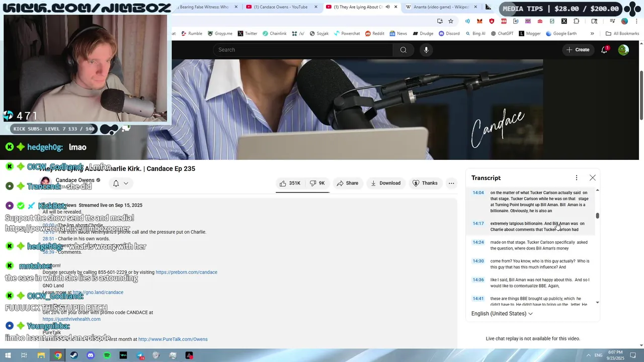This screenshot has height=362, width=644.
Task: Switch to Candace Owens - YouTube tab
Action: pos(281,7)
